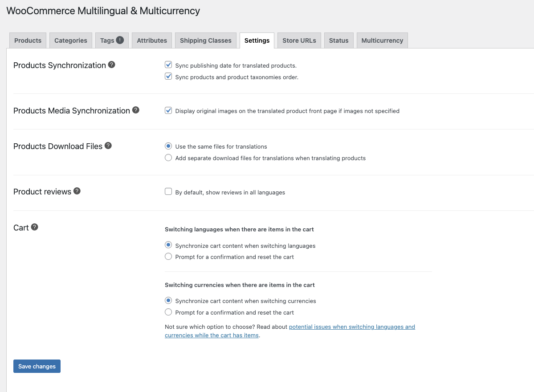View the Status tab

click(339, 40)
